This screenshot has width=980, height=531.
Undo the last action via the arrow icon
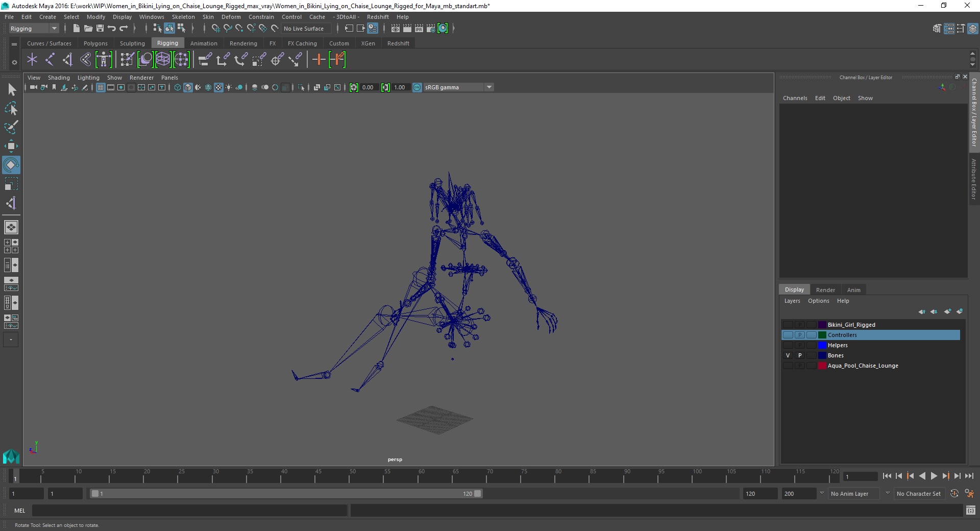coord(112,29)
